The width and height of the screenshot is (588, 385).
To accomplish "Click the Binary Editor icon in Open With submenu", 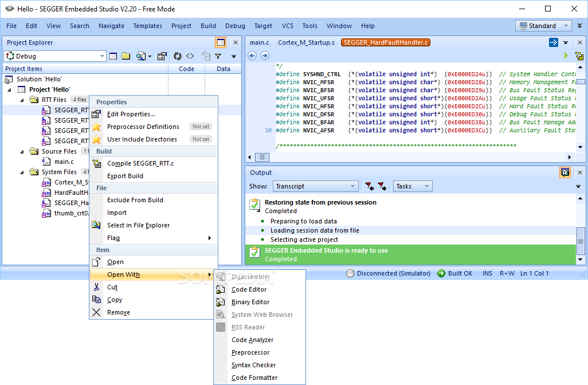I will [x=221, y=302].
